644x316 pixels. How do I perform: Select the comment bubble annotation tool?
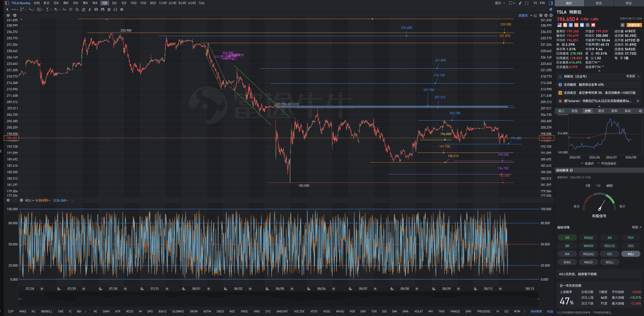pyautogui.click(x=71, y=9)
